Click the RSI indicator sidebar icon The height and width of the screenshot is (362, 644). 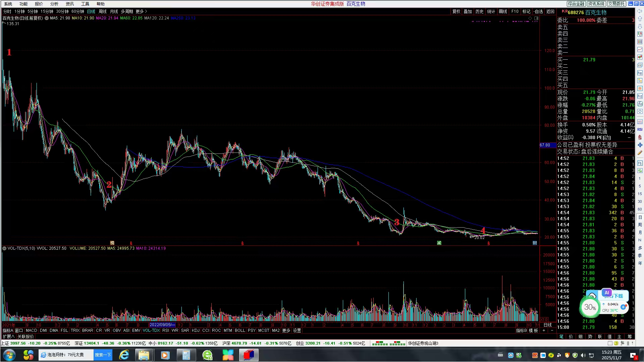pos(640,129)
